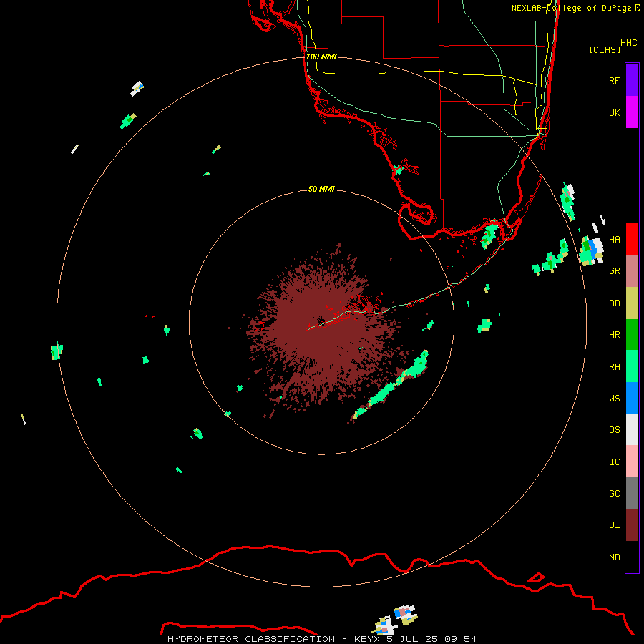Click the 'RA' legend label
This screenshot has height=644, width=644.
coord(614,367)
